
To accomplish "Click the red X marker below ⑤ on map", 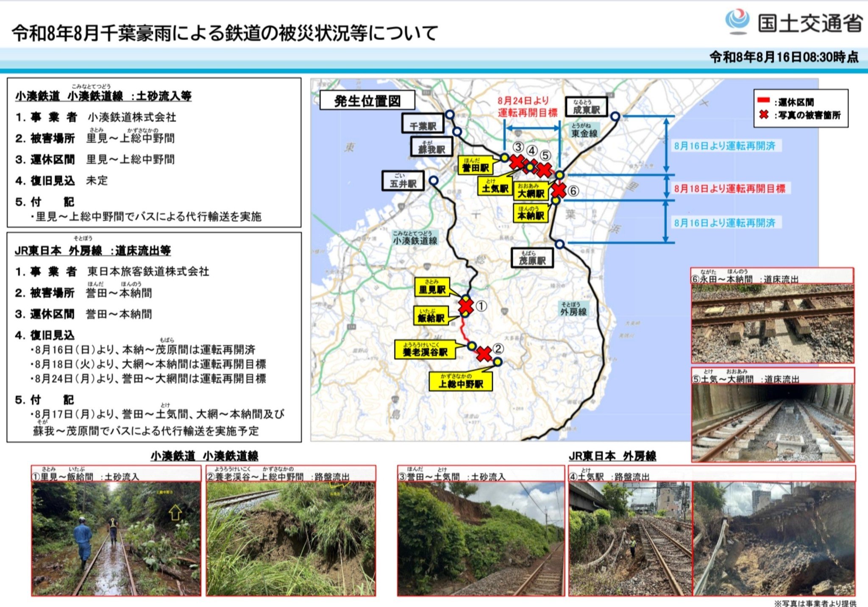I will (544, 169).
